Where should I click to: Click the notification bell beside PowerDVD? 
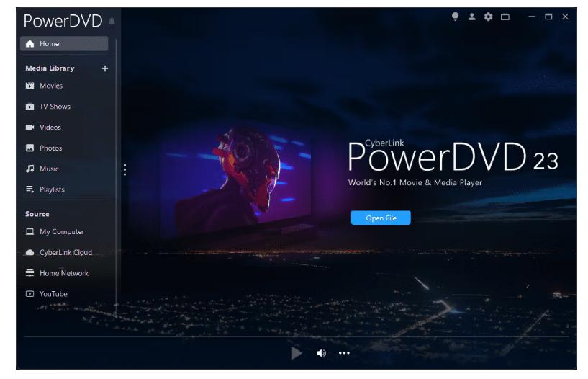coord(112,21)
